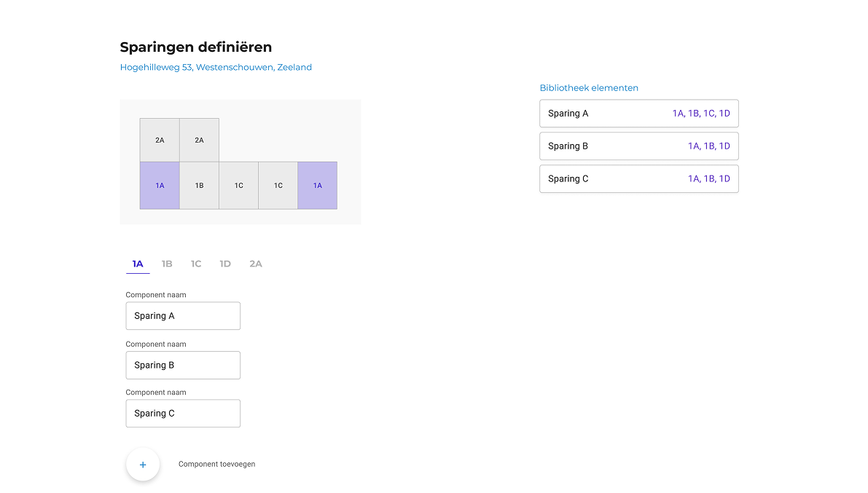The image size is (868, 493).
Task: Open the Hogehilleweg 53 address link
Action: coord(216,68)
